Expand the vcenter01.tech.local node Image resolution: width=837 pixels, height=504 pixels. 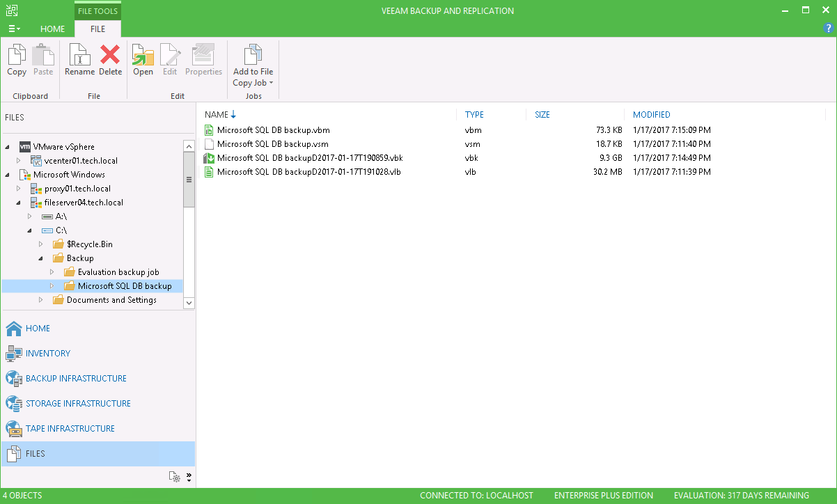tap(19, 161)
